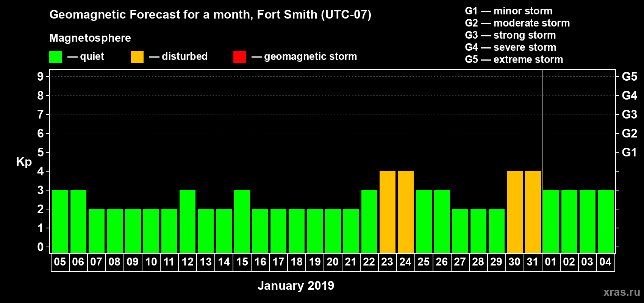Click the red geomagnetic storm legend swatch

[x=239, y=57]
